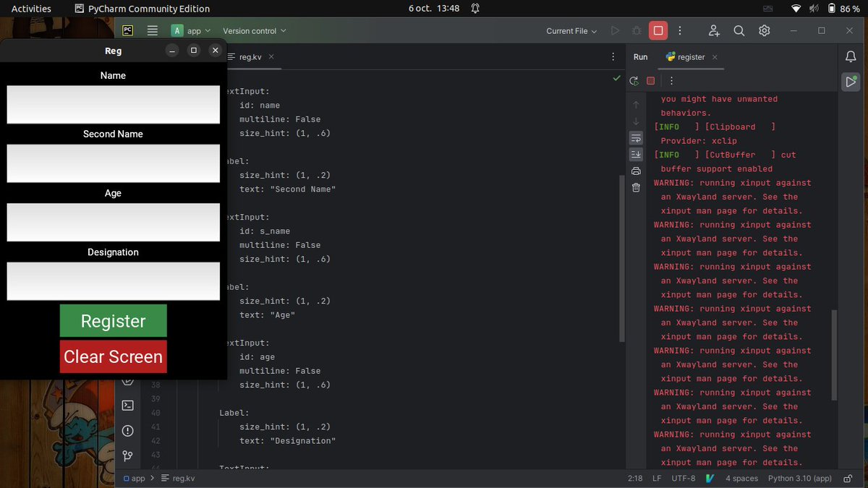Screen dimensions: 868x488
Task: Click the Run console scrollbar thumb
Action: 834,355
